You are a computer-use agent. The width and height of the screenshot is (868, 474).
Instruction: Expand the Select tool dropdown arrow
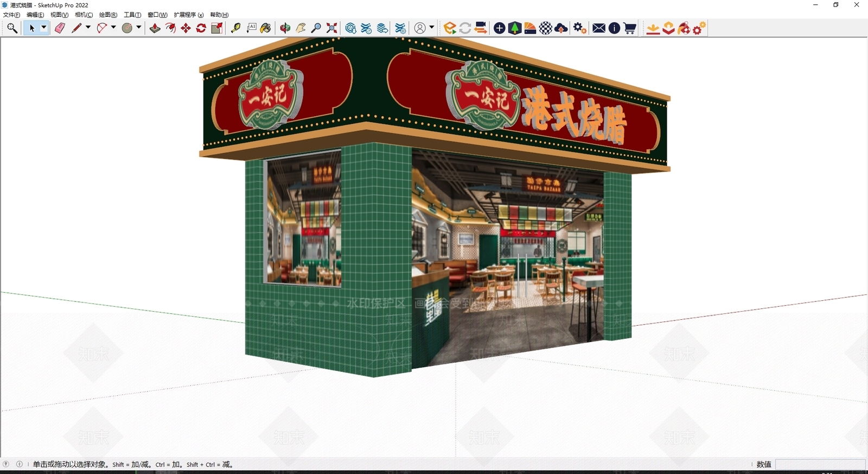(44, 28)
